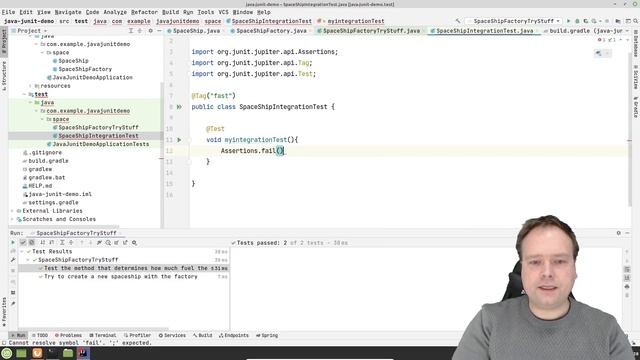The width and height of the screenshot is (640, 360).
Task: Click the Linux Mint start menu icon
Action: click(x=7, y=353)
